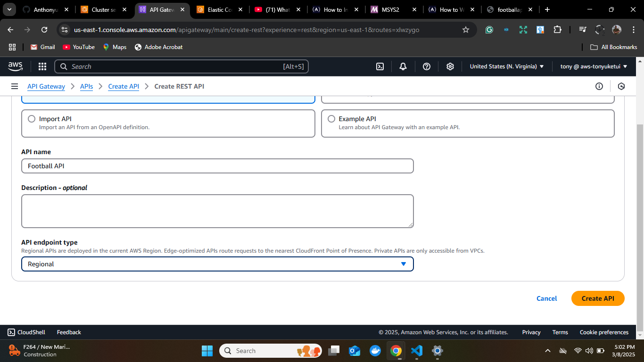
Task: Open the Chrome tab search dropdown
Action: point(9,9)
